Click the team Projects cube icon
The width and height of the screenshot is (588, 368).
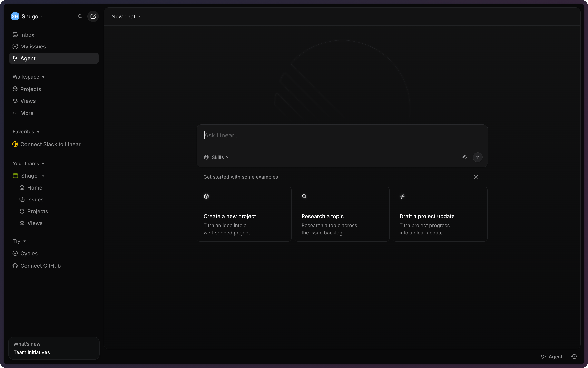pyautogui.click(x=22, y=211)
